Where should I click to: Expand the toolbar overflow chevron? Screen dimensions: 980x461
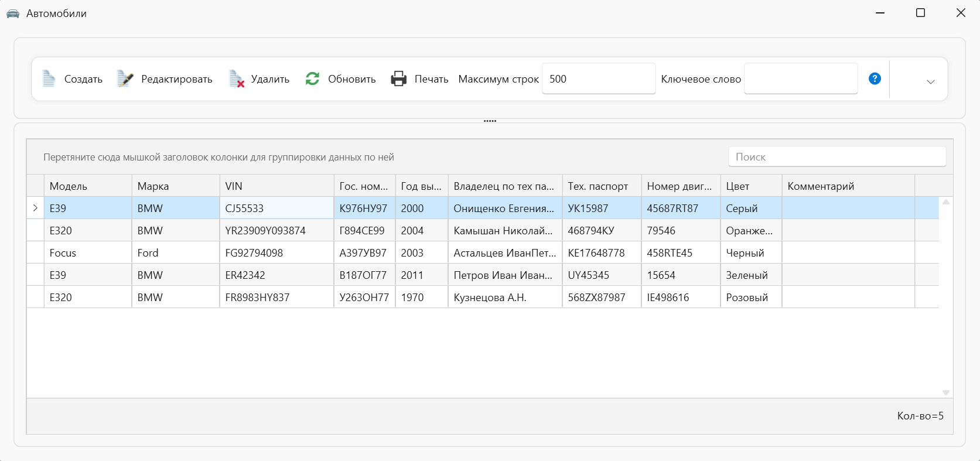(931, 82)
